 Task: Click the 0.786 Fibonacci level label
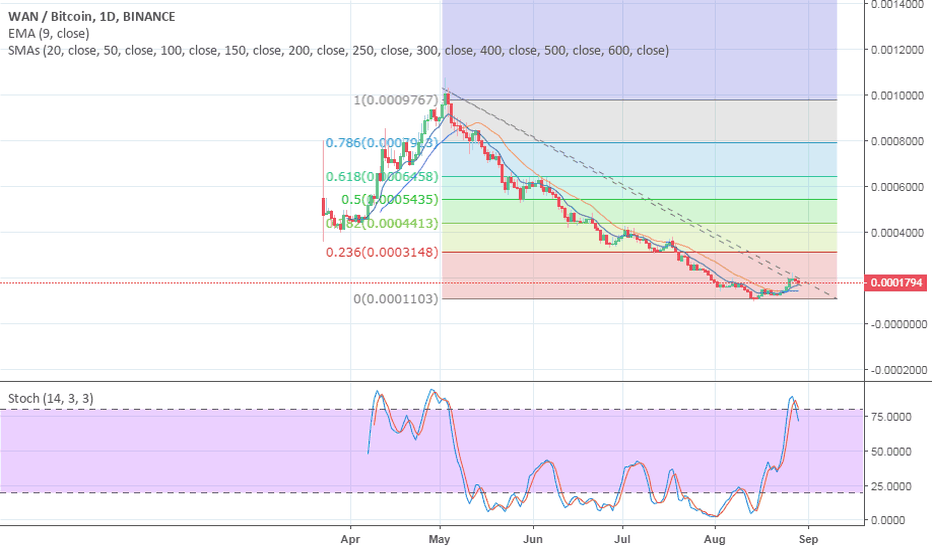pyautogui.click(x=382, y=143)
